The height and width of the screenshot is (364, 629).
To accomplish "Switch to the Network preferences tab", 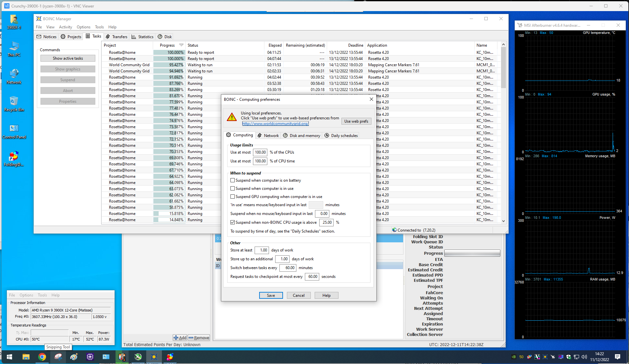I will click(268, 136).
